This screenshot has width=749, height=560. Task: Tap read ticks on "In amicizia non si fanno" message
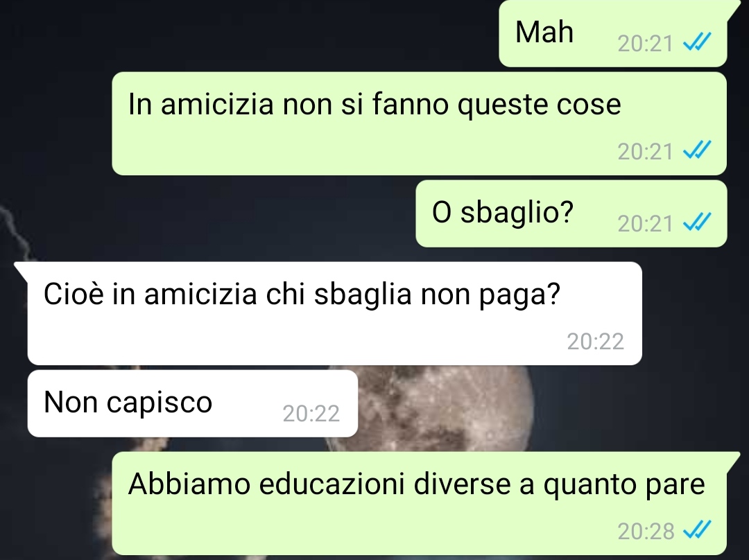[698, 150]
